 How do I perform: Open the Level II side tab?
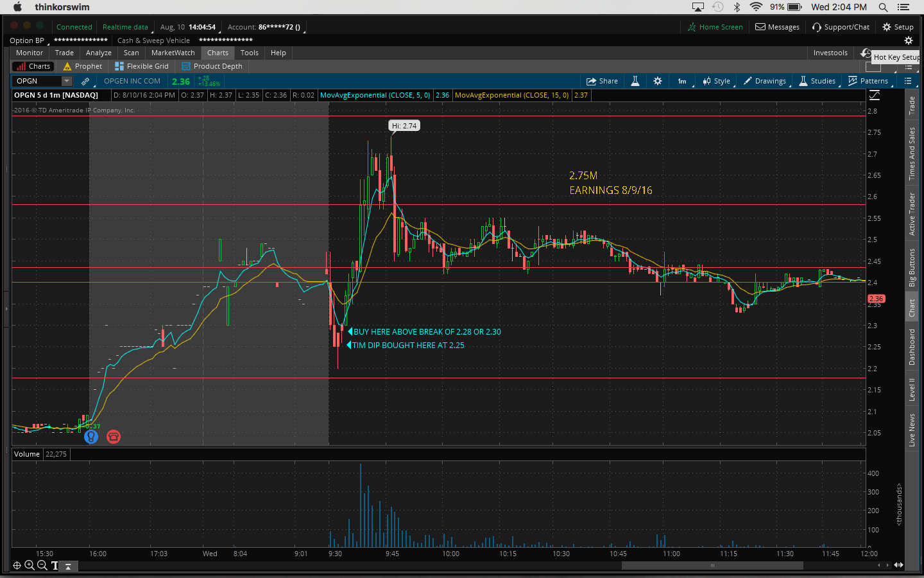tap(912, 389)
